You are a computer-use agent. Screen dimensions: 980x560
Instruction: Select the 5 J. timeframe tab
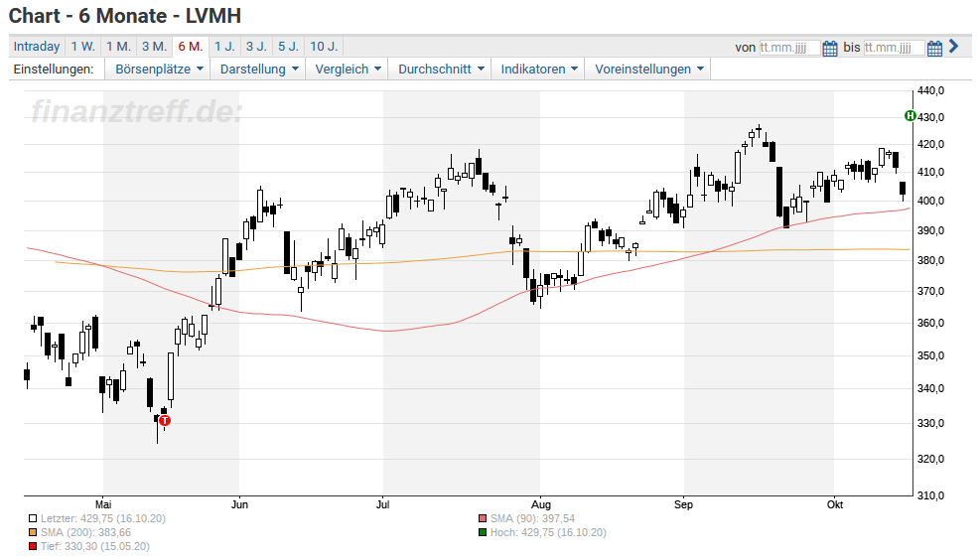288,47
